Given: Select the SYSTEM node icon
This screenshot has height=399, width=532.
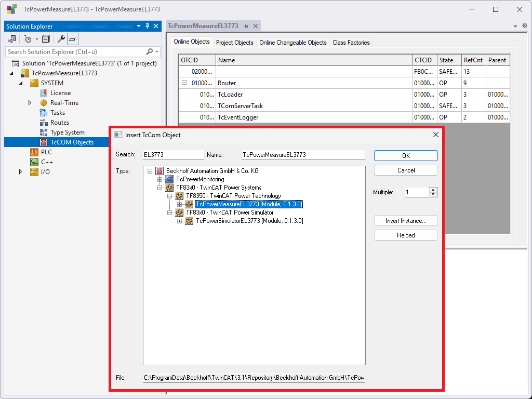Looking at the screenshot, I should [x=34, y=83].
